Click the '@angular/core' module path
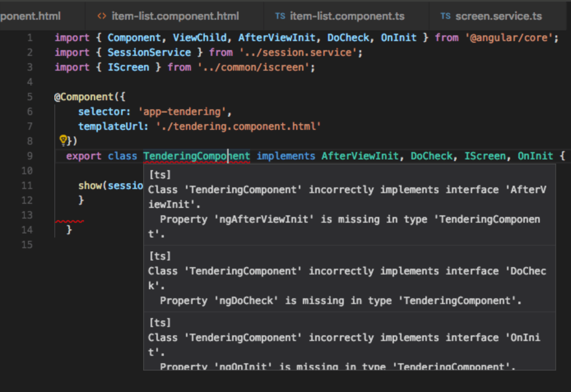The width and height of the screenshot is (571, 392). 511,37
